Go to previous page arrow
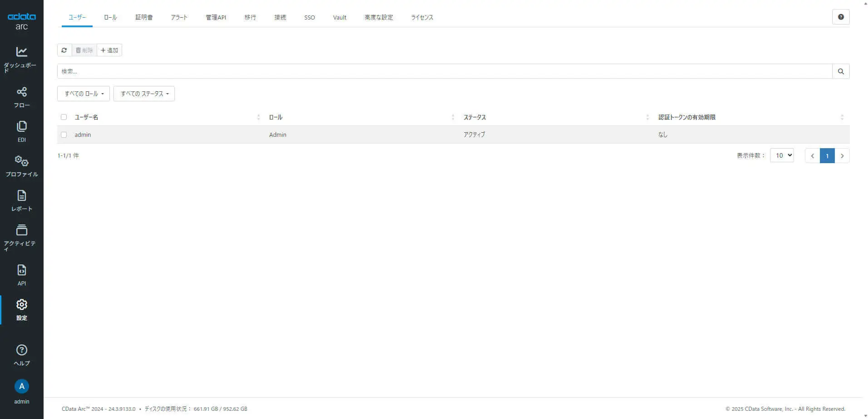The height and width of the screenshot is (419, 868). coord(812,156)
